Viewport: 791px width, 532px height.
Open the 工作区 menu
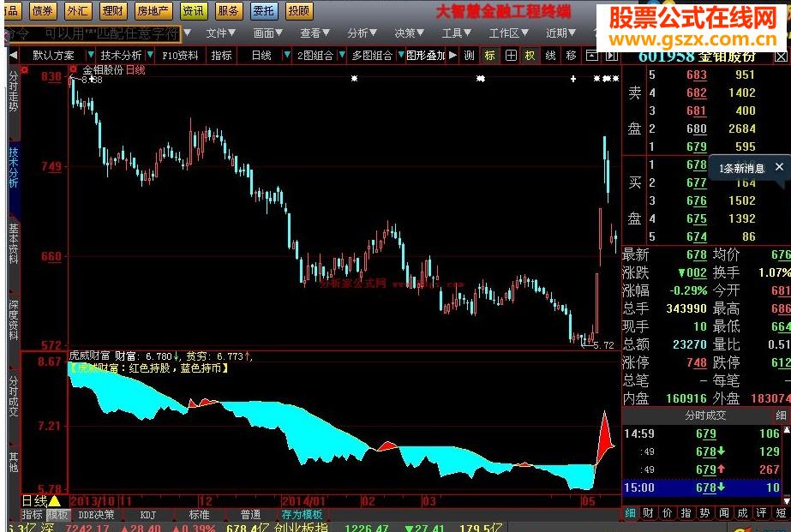(508, 33)
